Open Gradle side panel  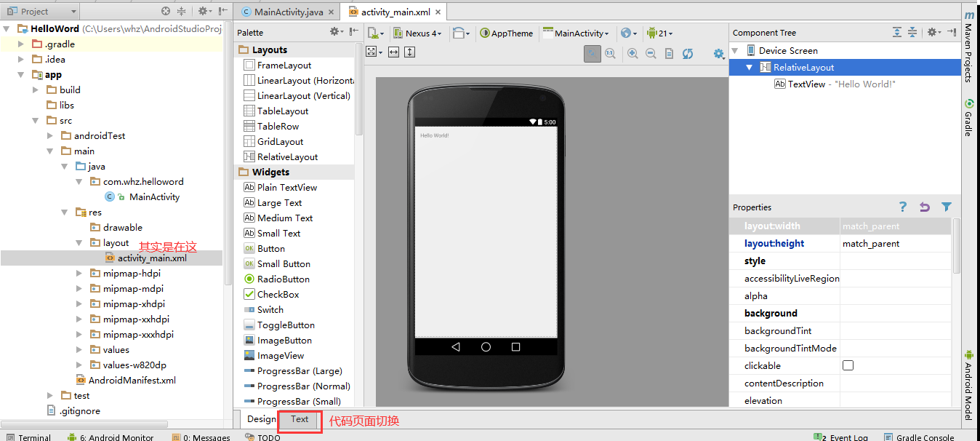point(969,117)
